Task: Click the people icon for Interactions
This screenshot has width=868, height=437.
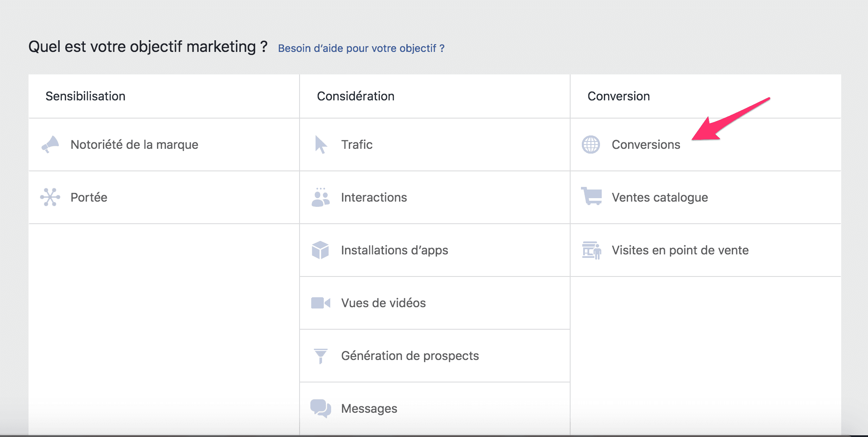Action: pyautogui.click(x=320, y=197)
